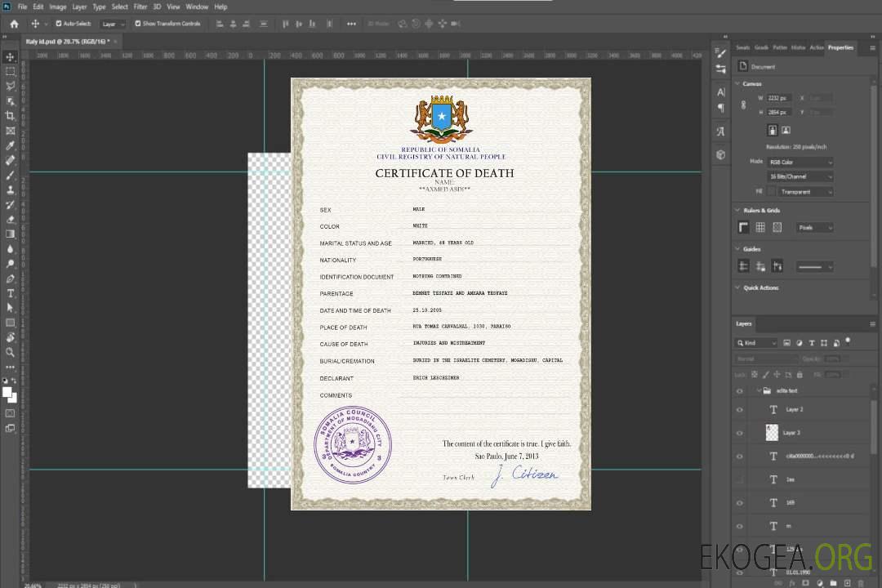Toggle the grid display icon
882x588 pixels.
point(760,227)
